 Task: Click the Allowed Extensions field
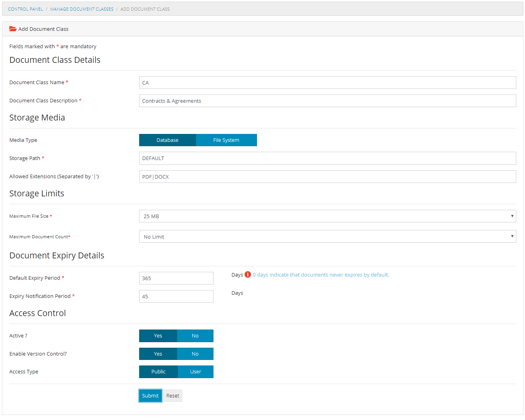327,176
